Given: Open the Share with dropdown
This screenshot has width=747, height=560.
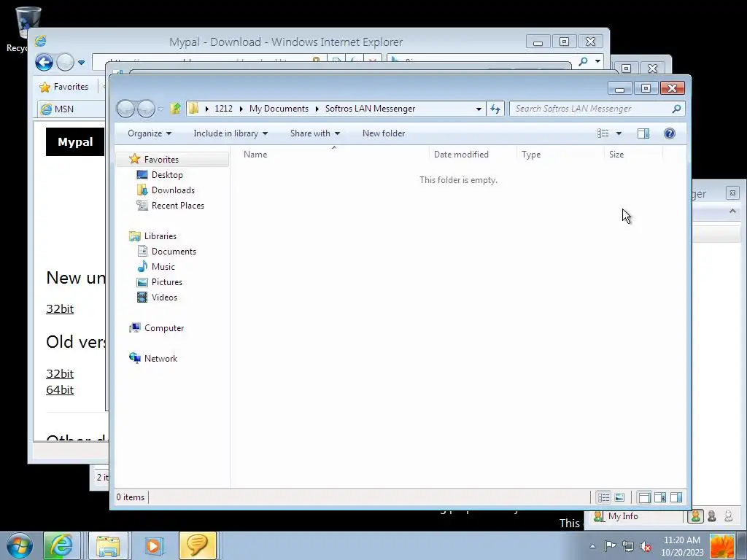Looking at the screenshot, I should 315,133.
